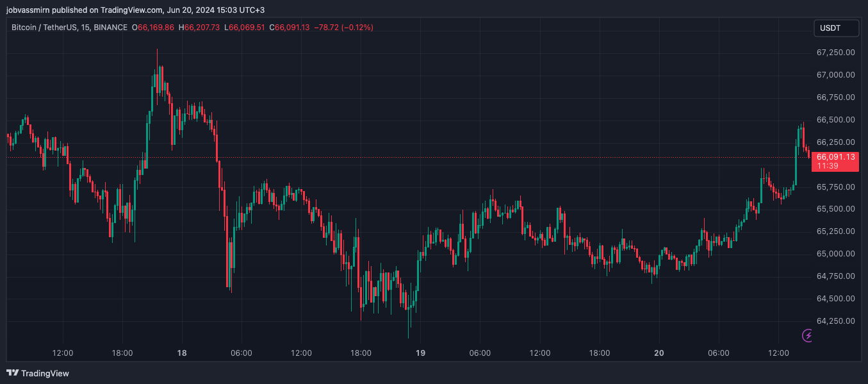868x384 pixels.
Task: Click the open value O66,169.86
Action: 153,28
